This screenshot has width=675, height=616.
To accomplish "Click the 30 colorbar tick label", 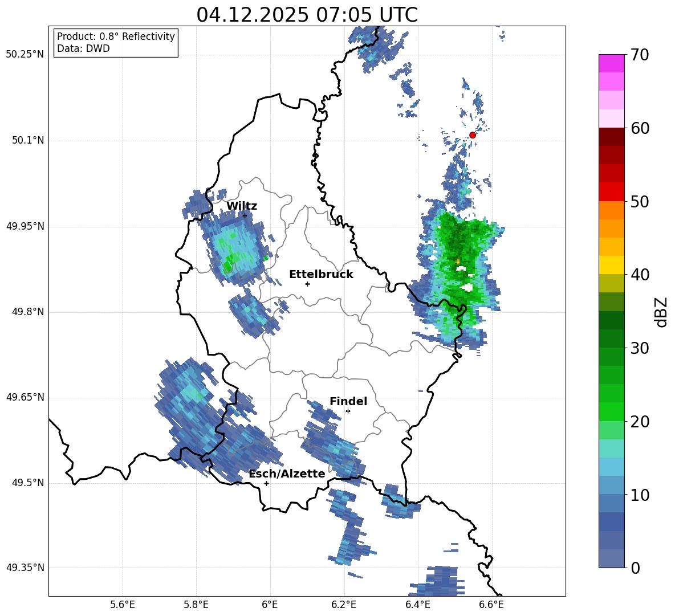I will 640,348.
